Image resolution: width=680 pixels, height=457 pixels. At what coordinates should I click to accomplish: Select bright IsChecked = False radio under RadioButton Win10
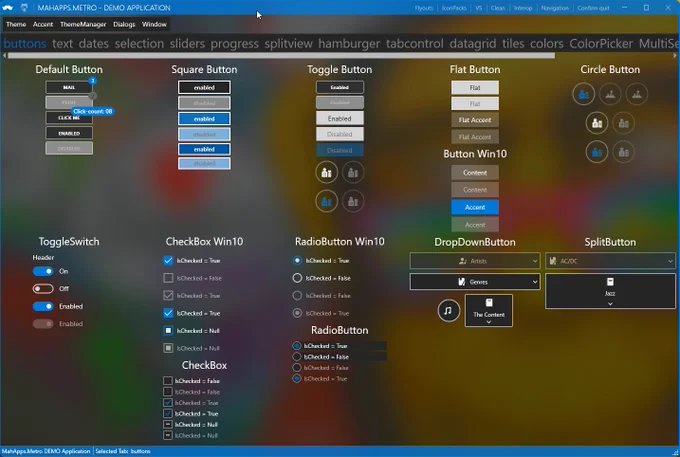point(297,278)
